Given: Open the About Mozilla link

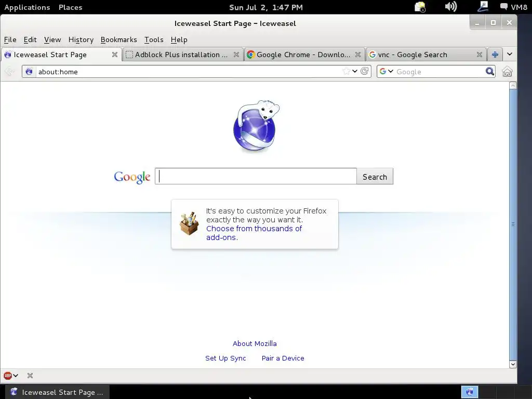Looking at the screenshot, I should 255,344.
